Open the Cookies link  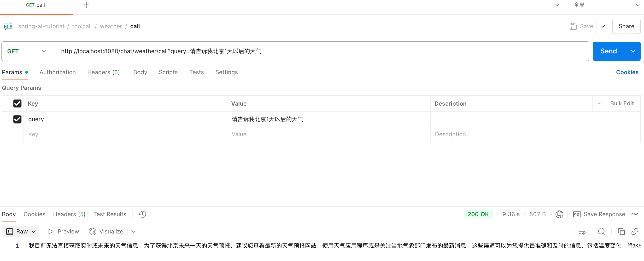click(x=627, y=72)
